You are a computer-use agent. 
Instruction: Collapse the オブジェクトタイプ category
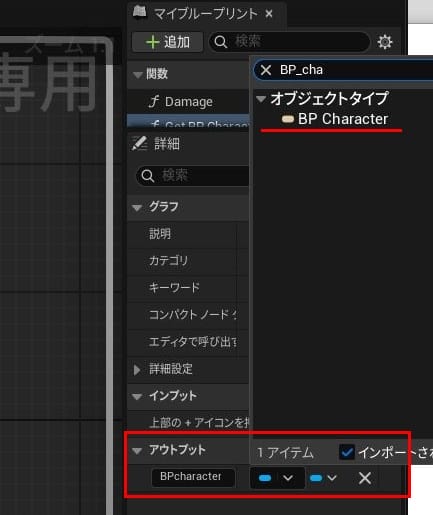261,99
